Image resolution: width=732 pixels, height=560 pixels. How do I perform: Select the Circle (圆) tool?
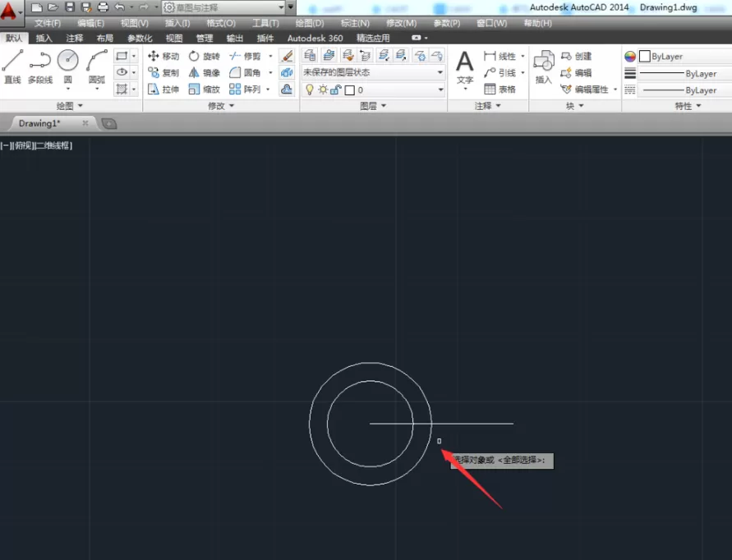click(x=68, y=67)
